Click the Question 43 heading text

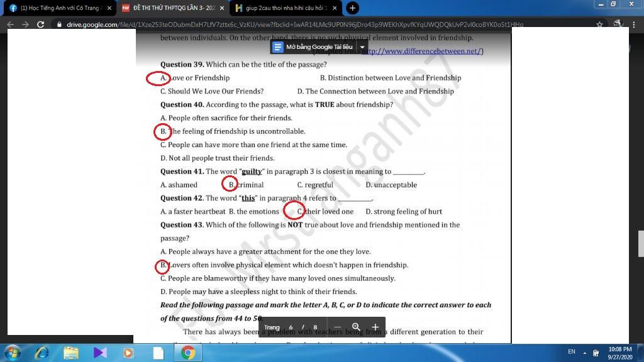[x=182, y=225]
